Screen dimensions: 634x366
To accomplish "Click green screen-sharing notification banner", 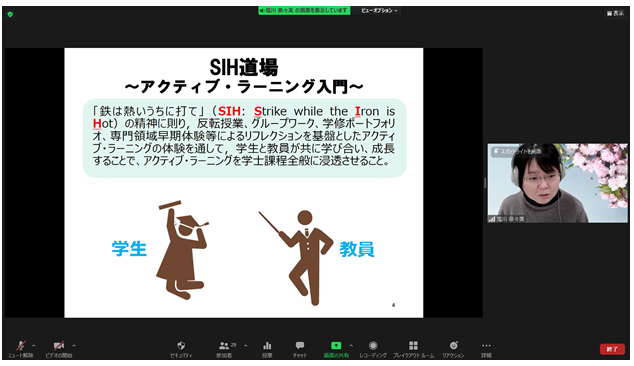I will pos(304,11).
